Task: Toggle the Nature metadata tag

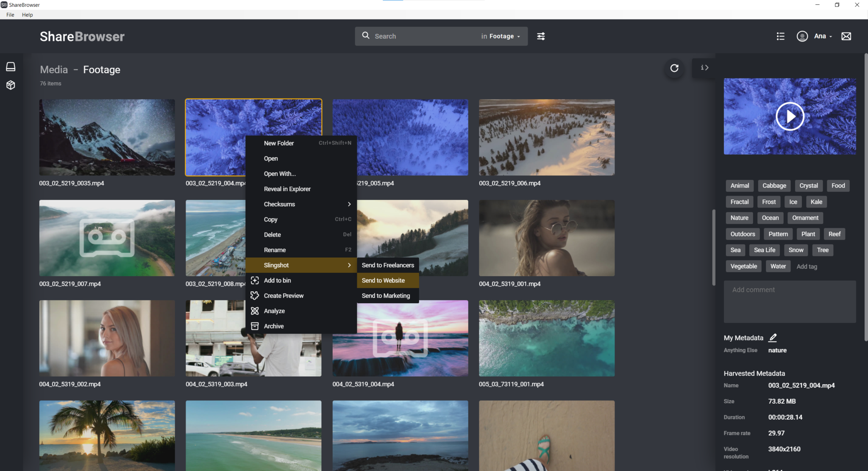Action: click(739, 218)
